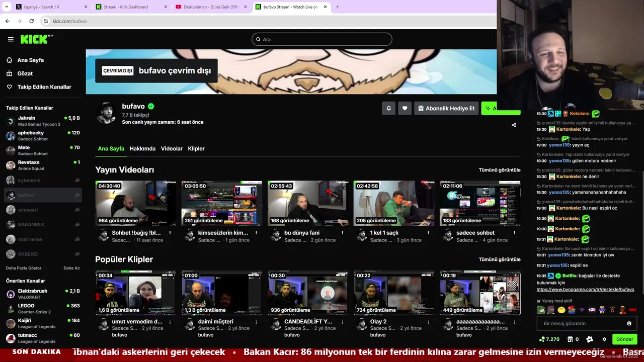Viewport: 644px width, 362px height.
Task: Click bufavo profile avatar
Action: tap(106, 113)
